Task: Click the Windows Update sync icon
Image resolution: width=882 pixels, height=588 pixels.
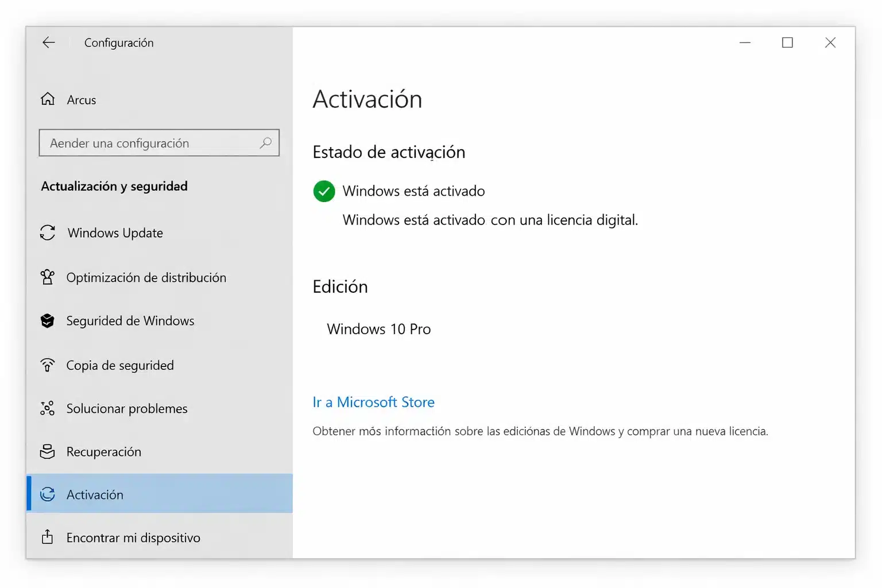Action: [x=48, y=233]
